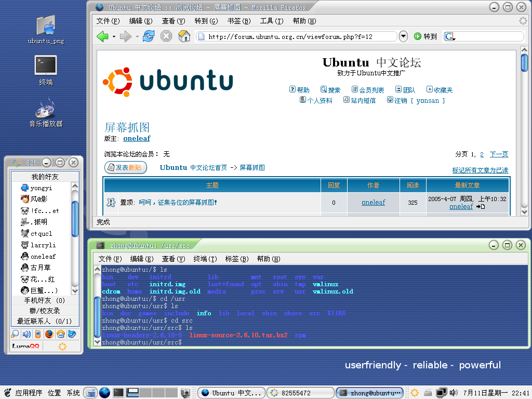
Task: Click the Firefox address bar
Action: 296,36
